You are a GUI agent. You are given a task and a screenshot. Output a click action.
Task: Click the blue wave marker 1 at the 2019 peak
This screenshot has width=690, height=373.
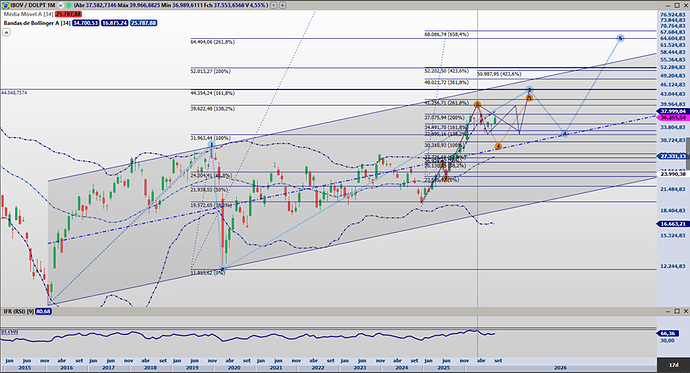(x=212, y=144)
